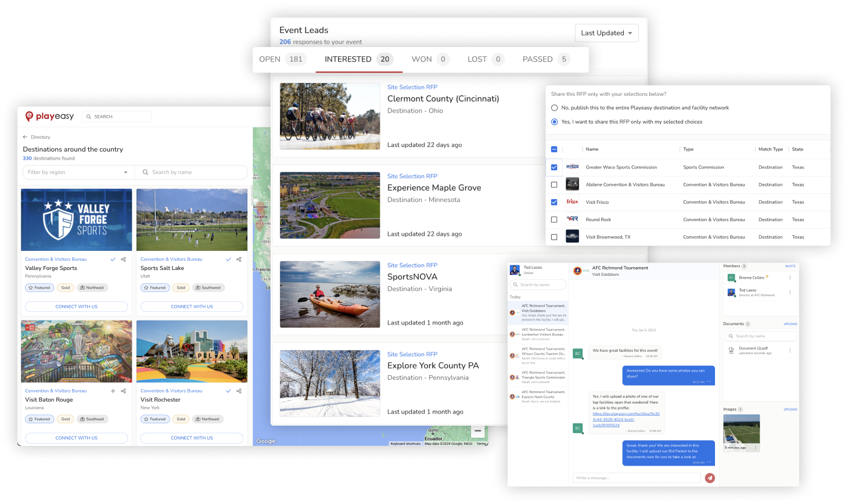The image size is (848, 504).
Task: Click the Playeasy logo in directory window
Action: click(x=49, y=116)
